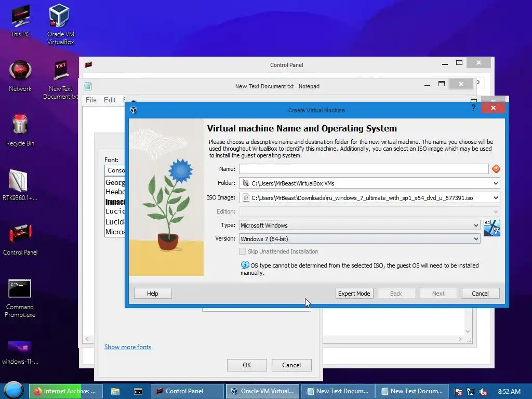Click the Back button in the wizard

click(x=396, y=294)
